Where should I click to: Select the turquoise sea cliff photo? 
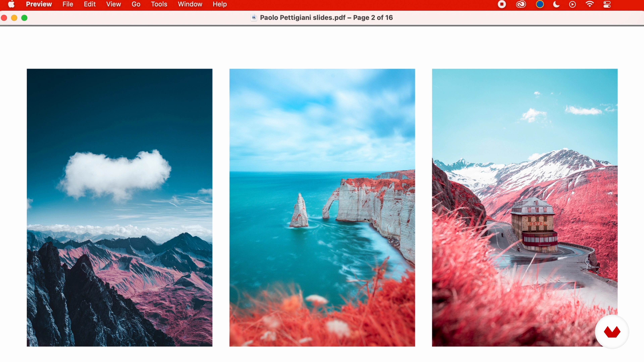pyautogui.click(x=322, y=207)
